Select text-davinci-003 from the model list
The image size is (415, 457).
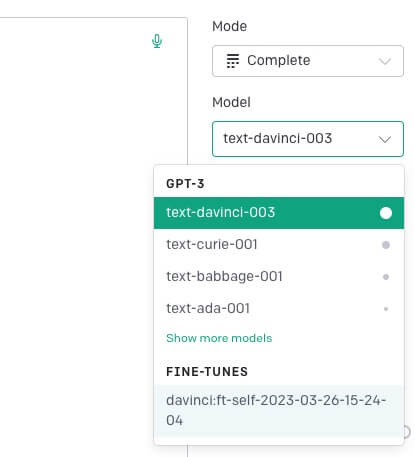click(x=279, y=213)
